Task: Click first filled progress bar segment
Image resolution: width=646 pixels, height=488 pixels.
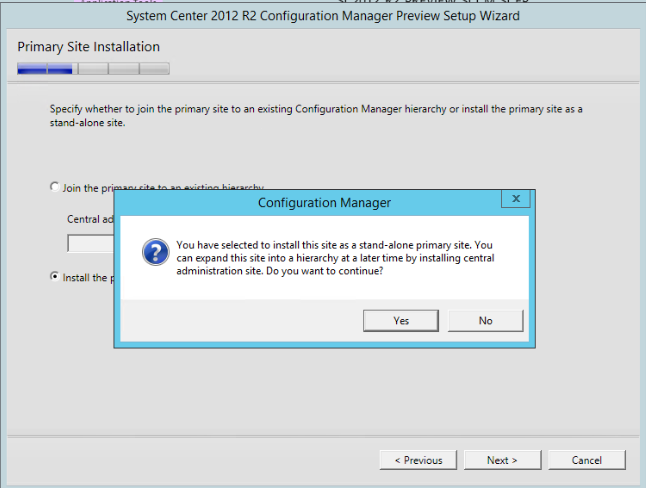Action: 32,69
